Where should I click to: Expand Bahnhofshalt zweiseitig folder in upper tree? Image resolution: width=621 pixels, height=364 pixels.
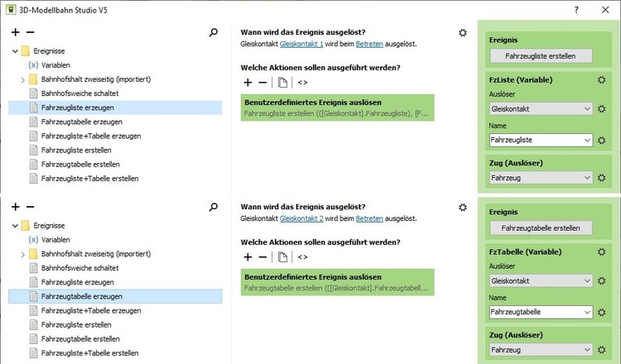(22, 79)
